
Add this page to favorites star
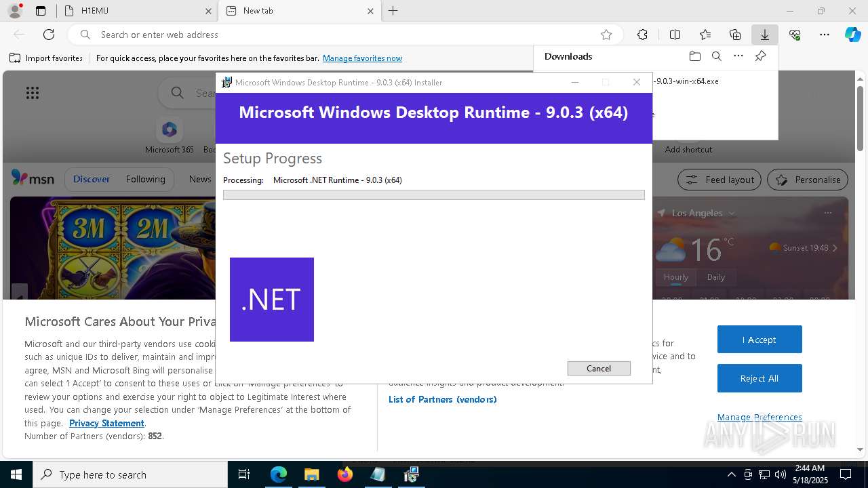(x=606, y=35)
